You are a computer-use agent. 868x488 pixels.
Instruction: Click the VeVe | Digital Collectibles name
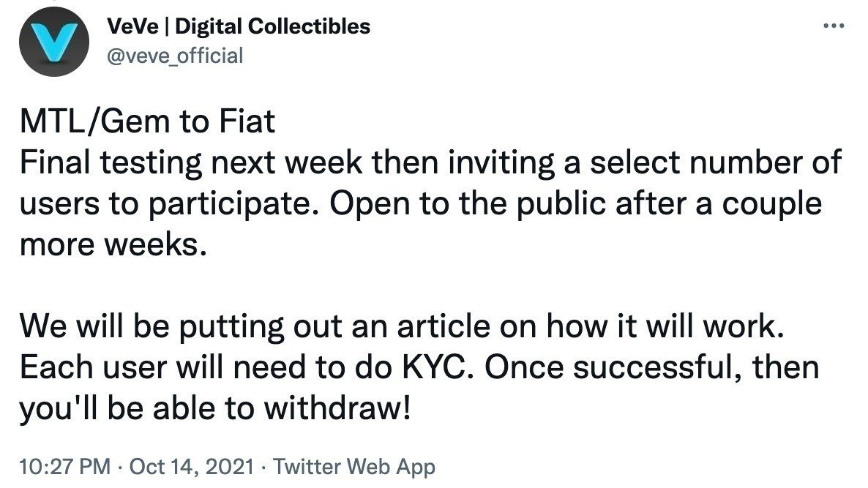pyautogui.click(x=242, y=26)
